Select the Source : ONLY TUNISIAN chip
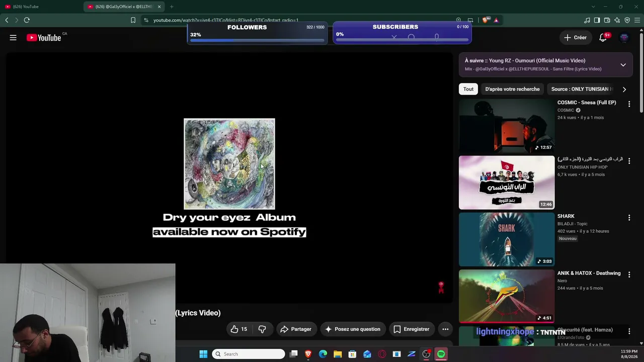This screenshot has height=362, width=644. pyautogui.click(x=581, y=89)
